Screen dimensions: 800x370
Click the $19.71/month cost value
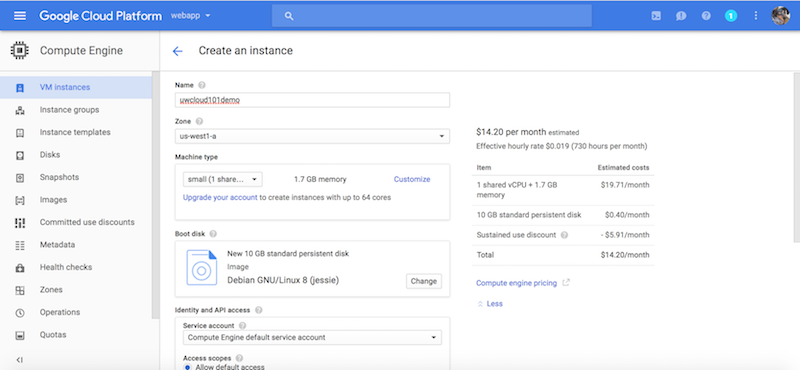pyautogui.click(x=625, y=185)
